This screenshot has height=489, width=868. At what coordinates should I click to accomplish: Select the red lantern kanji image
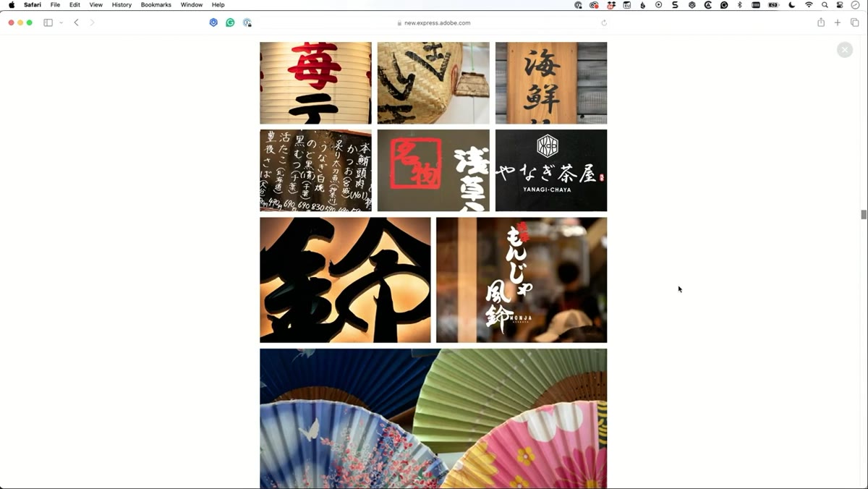315,83
